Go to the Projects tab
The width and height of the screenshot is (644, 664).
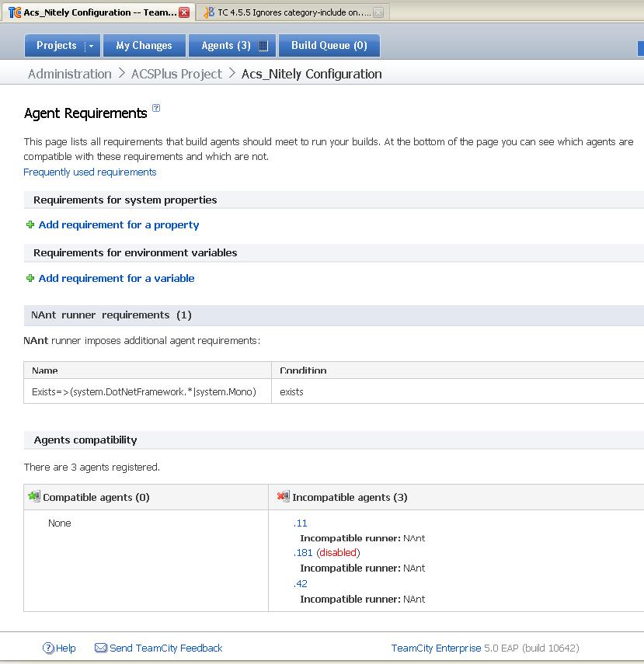pos(57,45)
